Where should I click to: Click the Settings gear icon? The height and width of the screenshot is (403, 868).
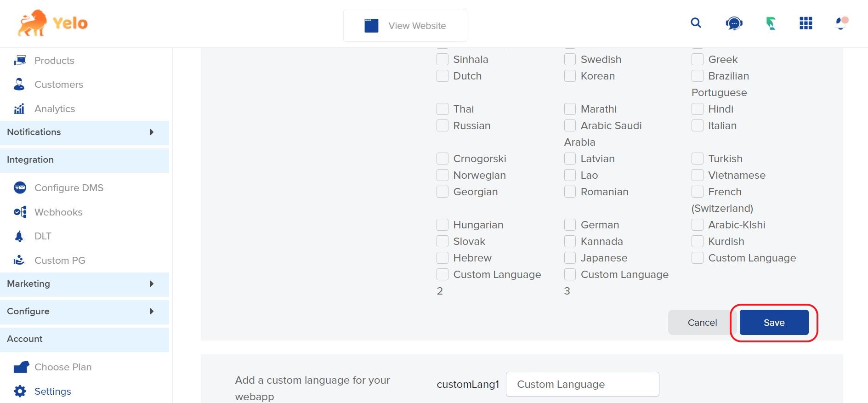20,391
